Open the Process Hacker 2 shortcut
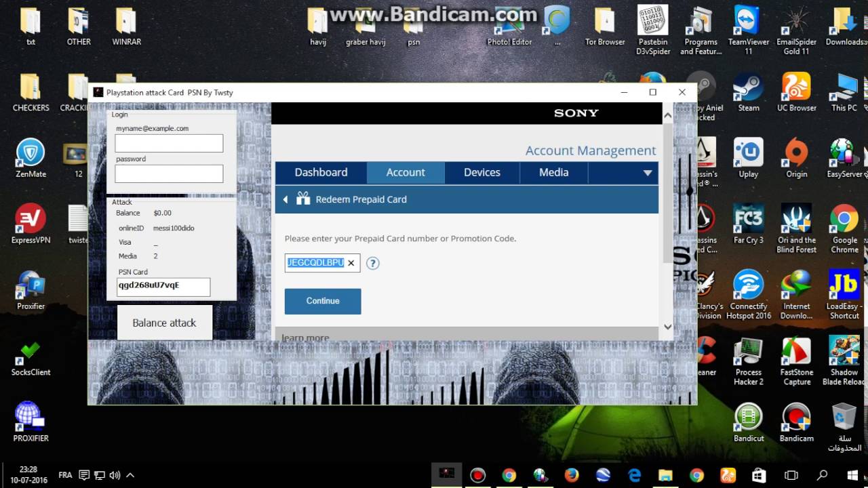 (x=749, y=361)
